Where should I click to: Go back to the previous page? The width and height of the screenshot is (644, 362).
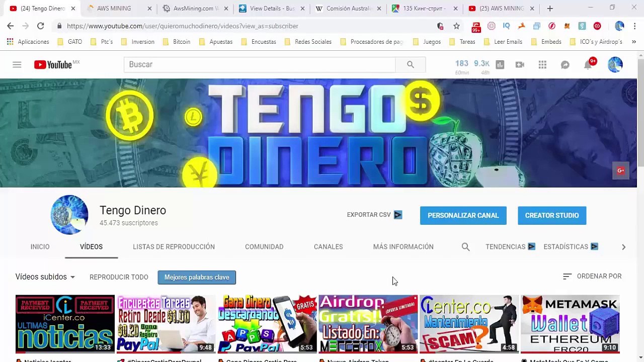pos(11,26)
